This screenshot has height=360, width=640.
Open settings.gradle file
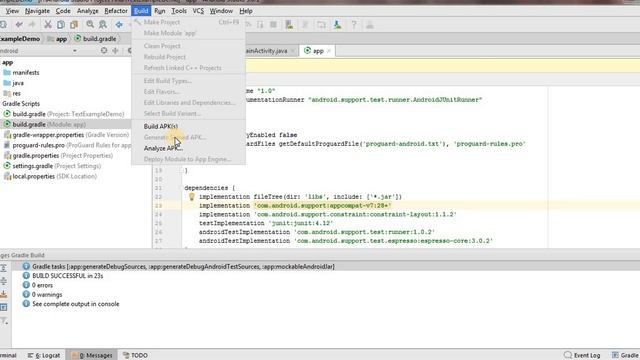coord(52,166)
